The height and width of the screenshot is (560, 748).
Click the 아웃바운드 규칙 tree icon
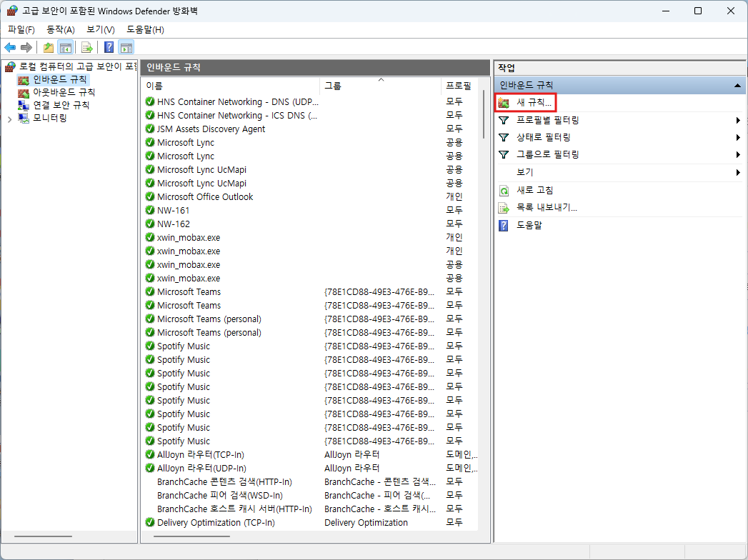[24, 93]
